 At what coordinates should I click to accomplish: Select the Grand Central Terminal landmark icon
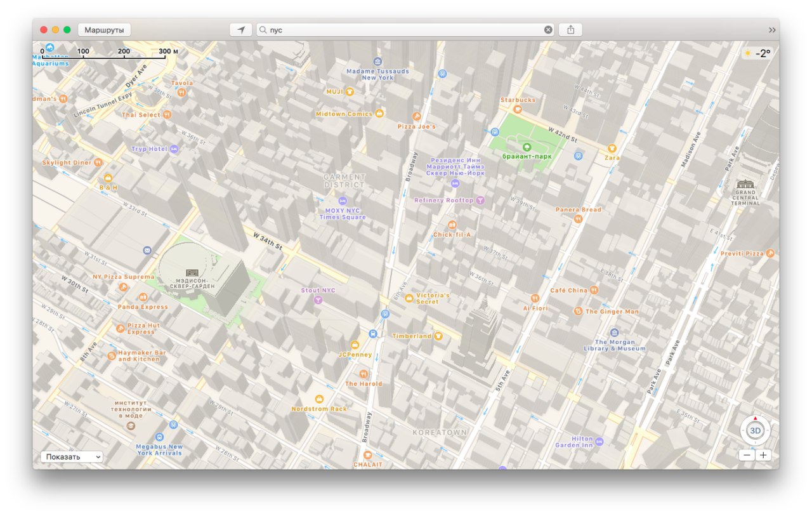click(x=746, y=183)
